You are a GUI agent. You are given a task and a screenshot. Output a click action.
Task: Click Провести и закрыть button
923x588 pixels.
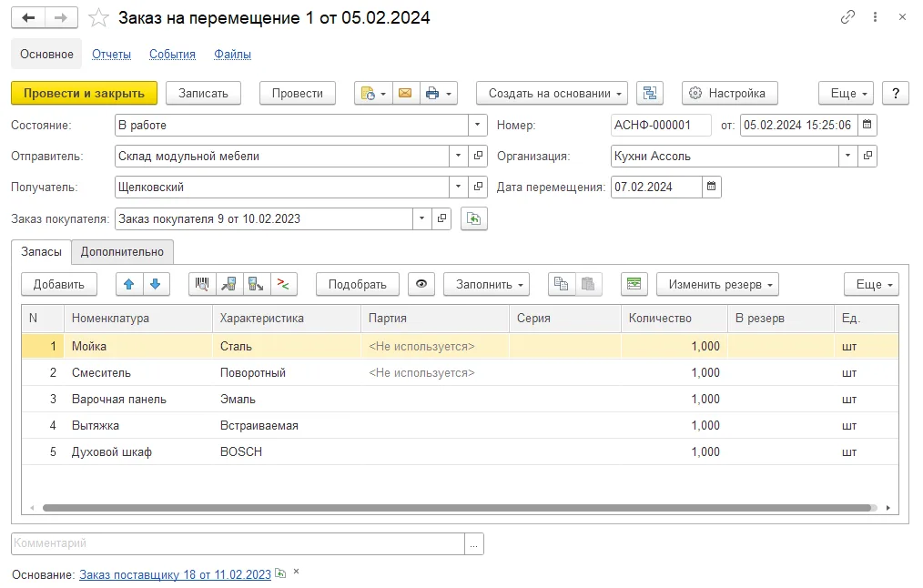coord(84,93)
